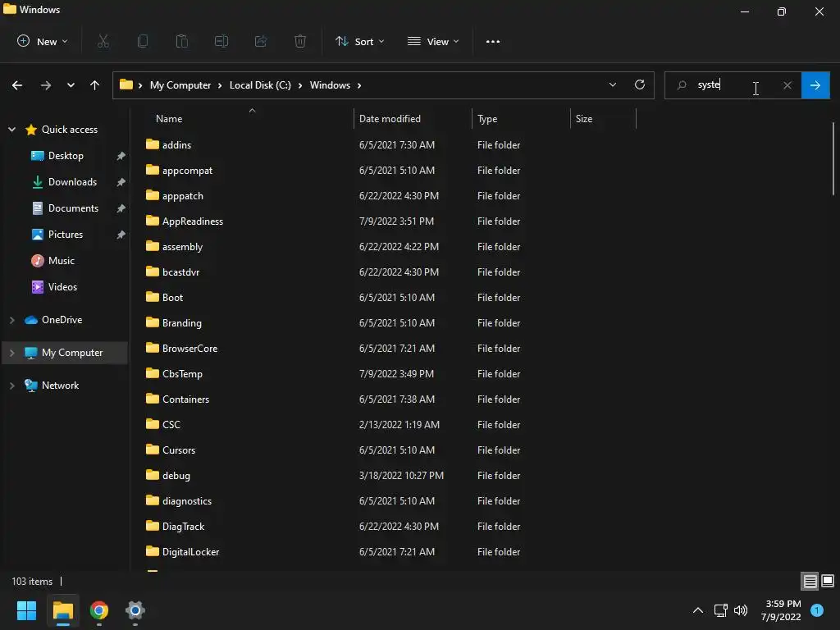
Task: Run search with the blue arrow button
Action: click(815, 85)
